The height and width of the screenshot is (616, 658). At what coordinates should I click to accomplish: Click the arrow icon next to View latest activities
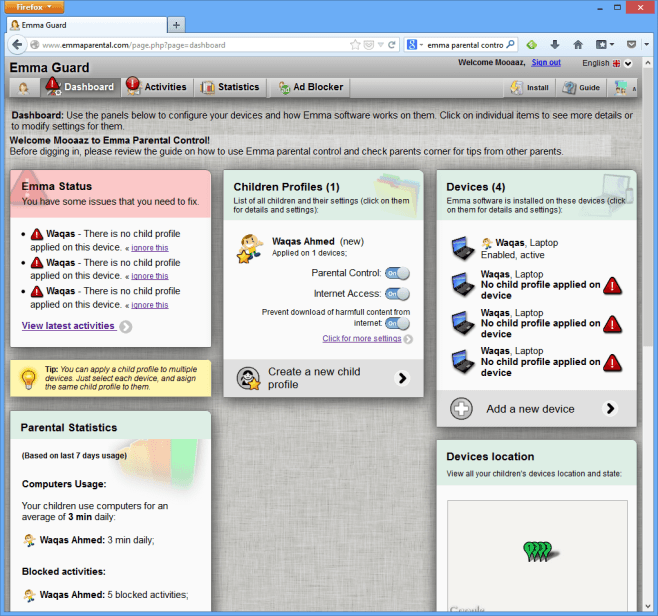pyautogui.click(x=125, y=326)
